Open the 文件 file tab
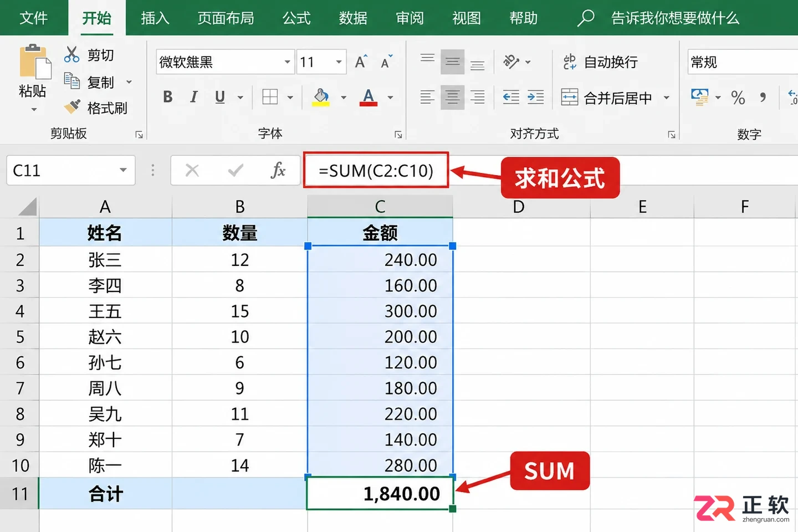Image resolution: width=798 pixels, height=532 pixels. pyautogui.click(x=33, y=18)
